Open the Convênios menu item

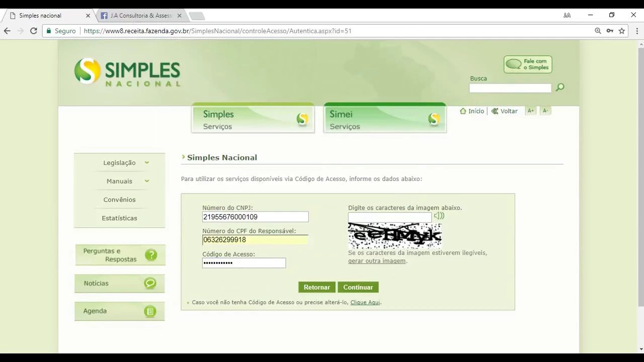point(120,200)
